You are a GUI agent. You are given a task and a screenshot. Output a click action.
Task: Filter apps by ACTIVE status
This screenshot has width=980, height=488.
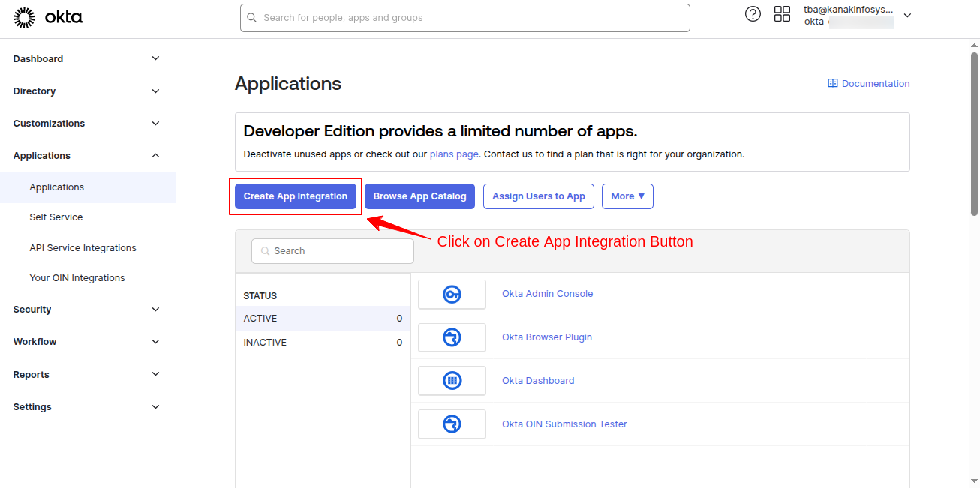323,319
